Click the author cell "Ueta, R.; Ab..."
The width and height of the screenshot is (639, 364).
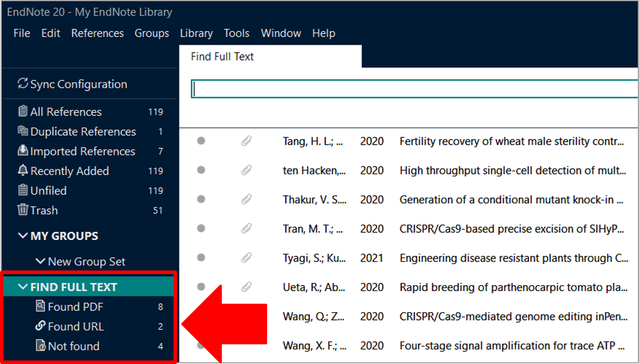pos(314,288)
